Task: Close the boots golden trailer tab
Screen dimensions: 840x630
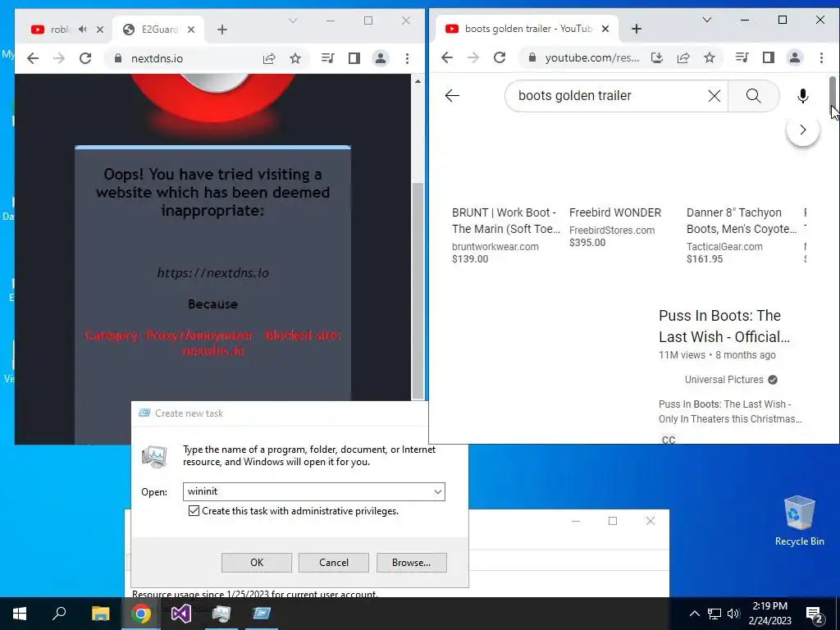Action: coord(605,29)
